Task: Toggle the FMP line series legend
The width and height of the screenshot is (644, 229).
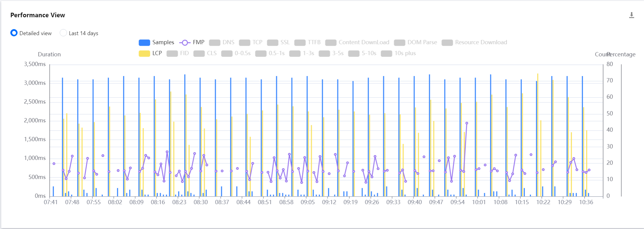Action: point(192,42)
